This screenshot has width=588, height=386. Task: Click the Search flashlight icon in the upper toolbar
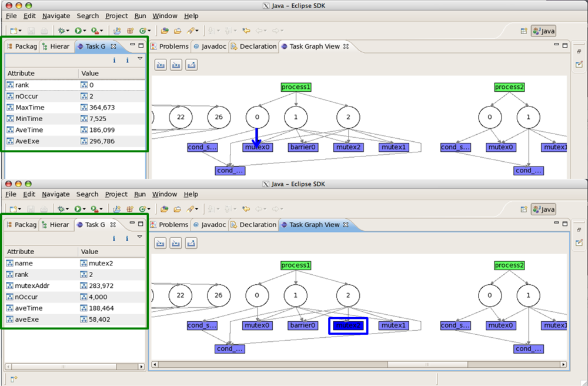click(192, 31)
